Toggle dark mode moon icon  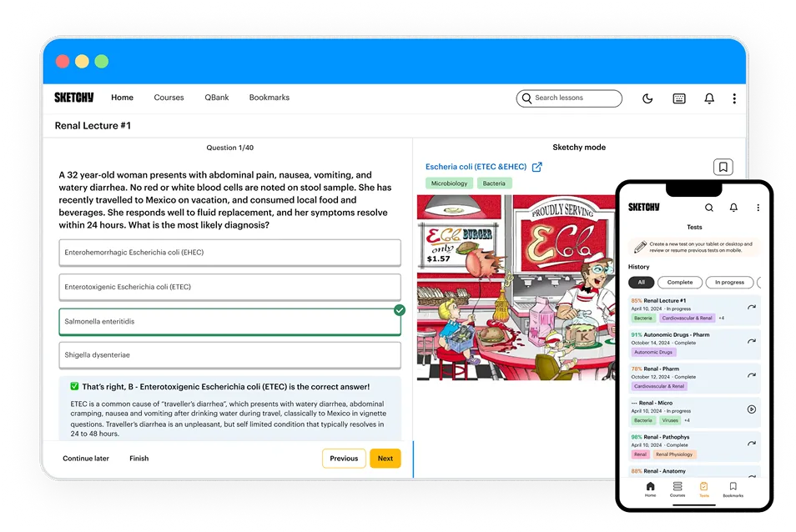coord(647,98)
